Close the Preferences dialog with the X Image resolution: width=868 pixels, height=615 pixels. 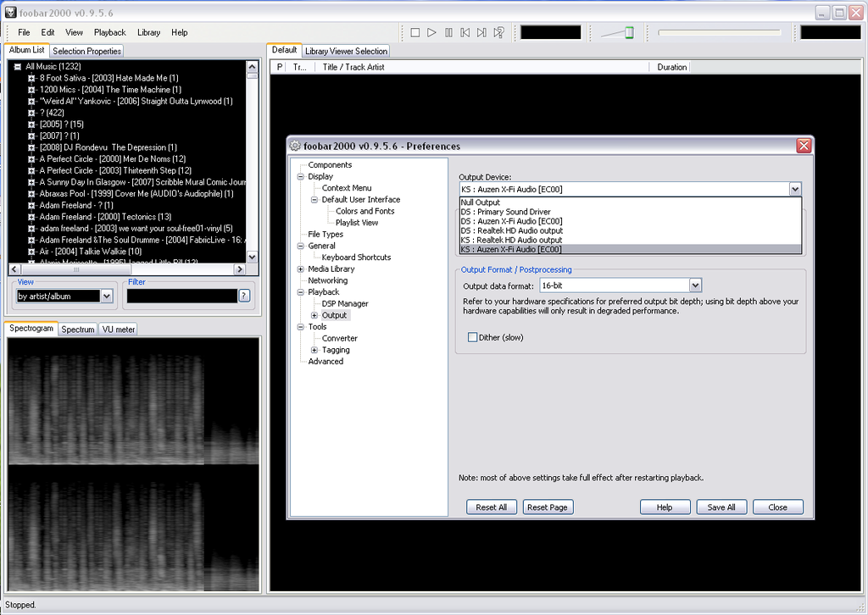click(804, 146)
